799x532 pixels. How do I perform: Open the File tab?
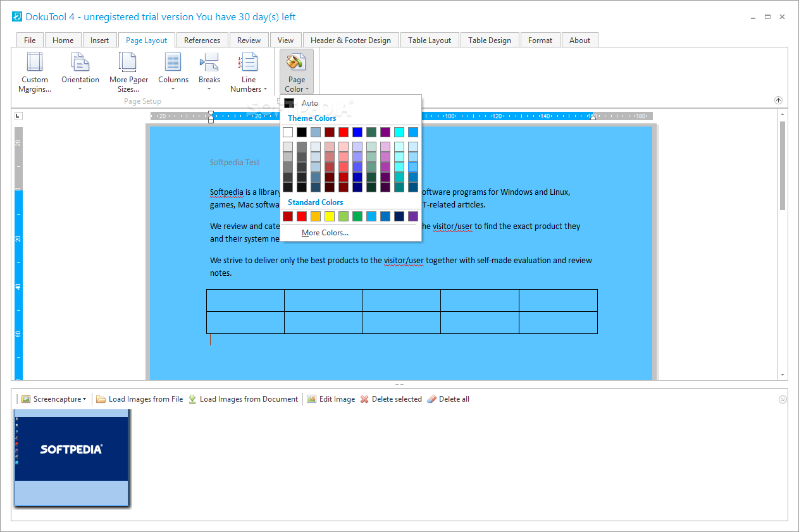(30, 40)
